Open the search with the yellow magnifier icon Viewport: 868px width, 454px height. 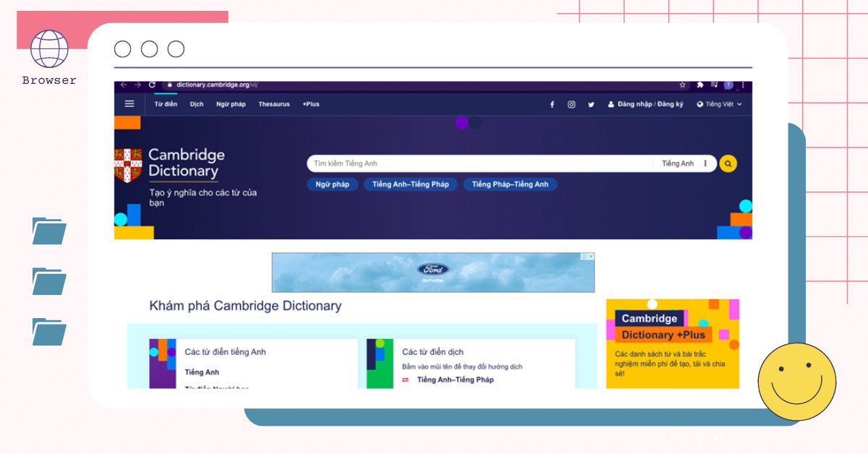tap(728, 163)
